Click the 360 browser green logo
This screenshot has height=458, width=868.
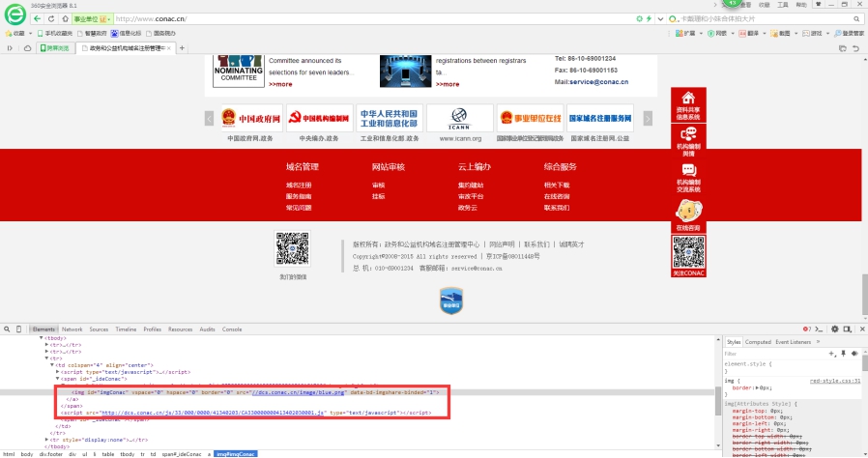click(x=14, y=14)
